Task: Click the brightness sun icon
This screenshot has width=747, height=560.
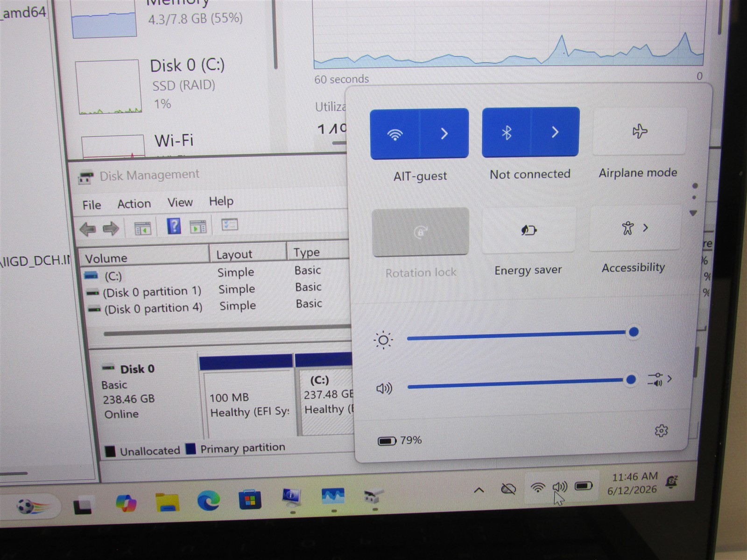Action: (x=383, y=340)
